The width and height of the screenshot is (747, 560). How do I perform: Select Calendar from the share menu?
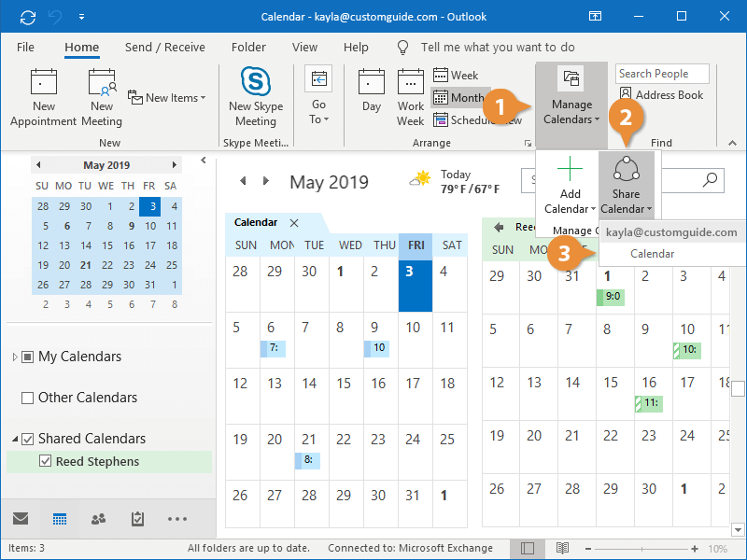click(x=652, y=254)
